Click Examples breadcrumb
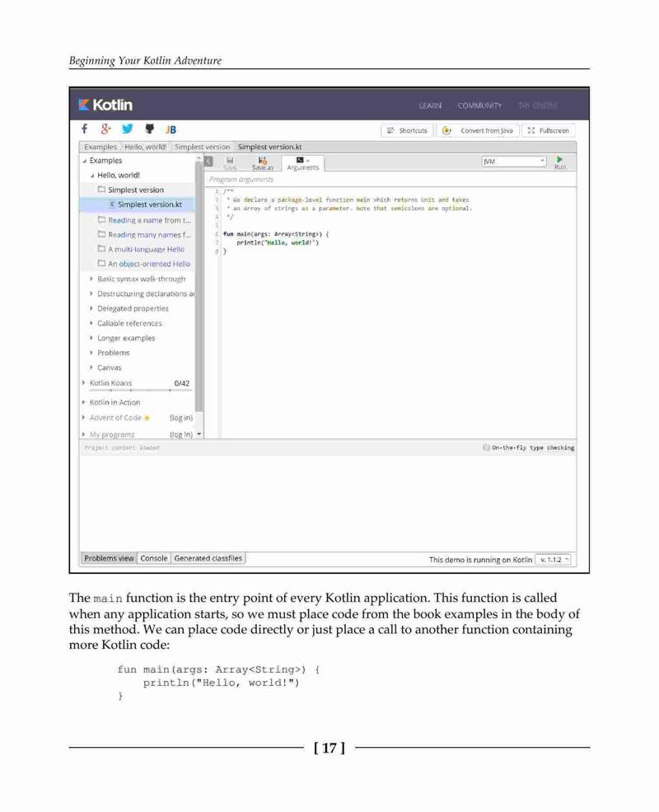The height and width of the screenshot is (812, 659). pos(100,147)
